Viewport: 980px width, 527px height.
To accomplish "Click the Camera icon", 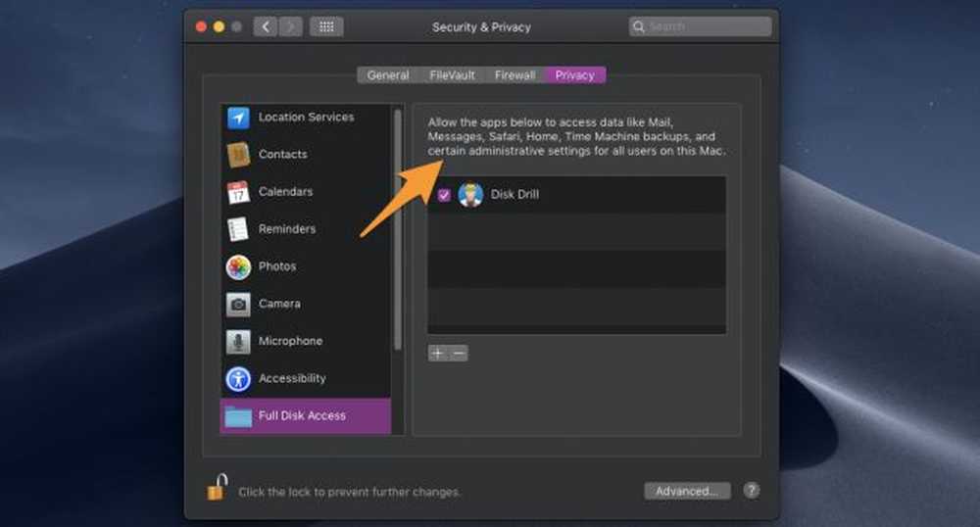I will [x=238, y=304].
